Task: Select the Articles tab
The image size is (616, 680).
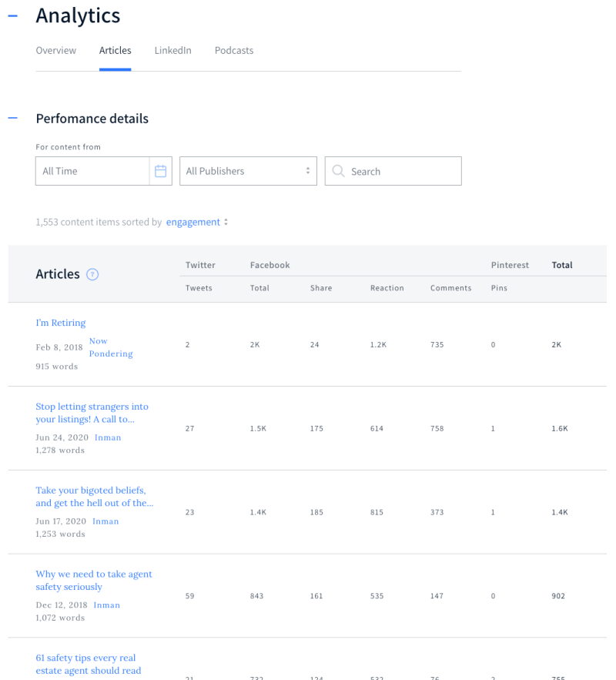Action: 115,50
